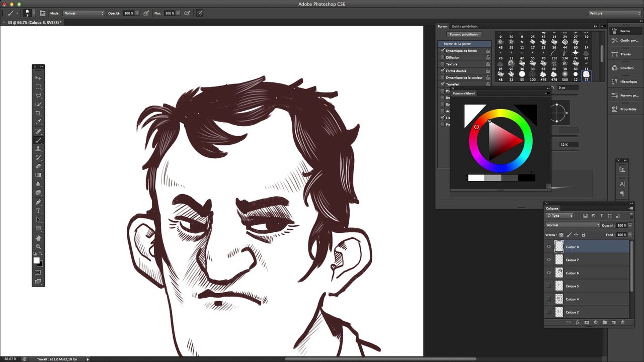The height and width of the screenshot is (362, 644).
Task: Open the Peinture workspace dropdown
Action: (x=614, y=13)
